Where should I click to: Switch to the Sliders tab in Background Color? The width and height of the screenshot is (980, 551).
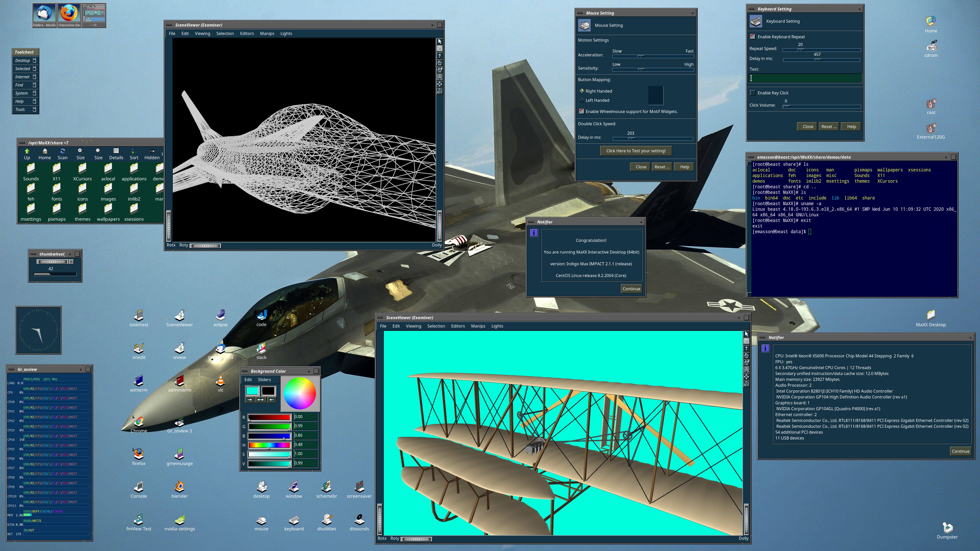tap(264, 380)
